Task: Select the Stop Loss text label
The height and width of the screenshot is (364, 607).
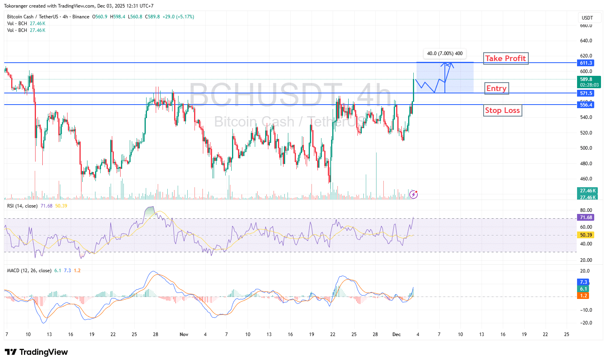Action: 502,111
